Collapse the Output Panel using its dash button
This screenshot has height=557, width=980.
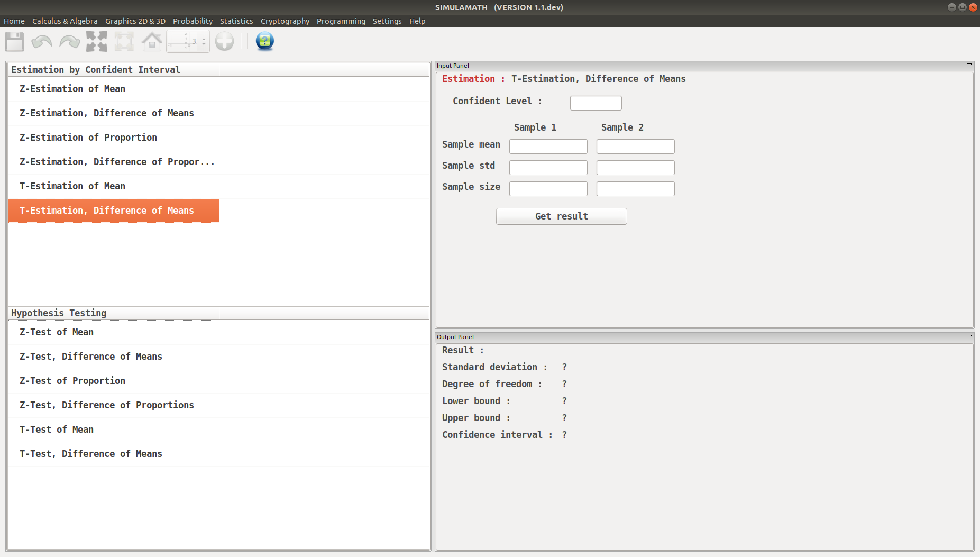coord(969,336)
